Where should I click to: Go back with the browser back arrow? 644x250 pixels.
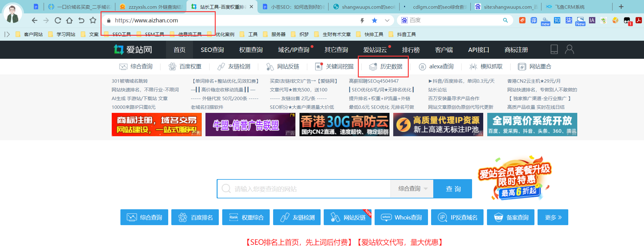34,21
